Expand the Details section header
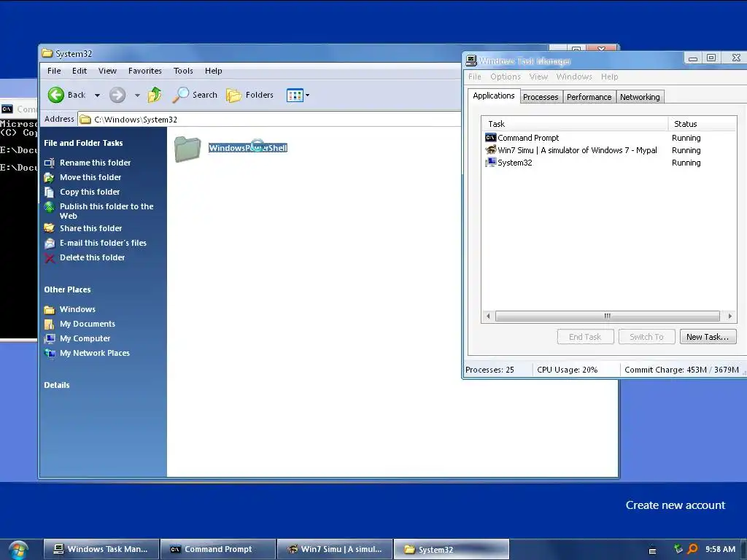Viewport: 747px width, 560px height. tap(57, 385)
